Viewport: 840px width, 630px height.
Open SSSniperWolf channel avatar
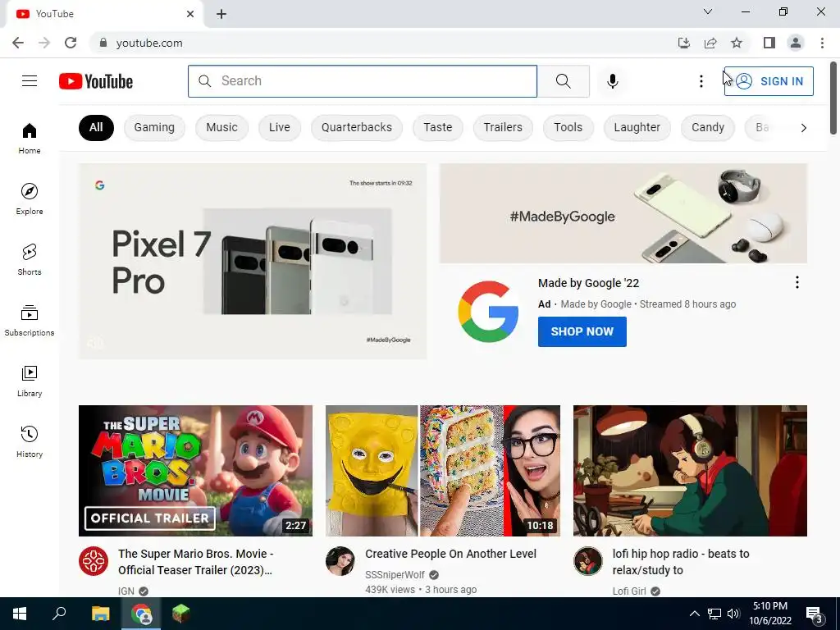click(x=340, y=561)
